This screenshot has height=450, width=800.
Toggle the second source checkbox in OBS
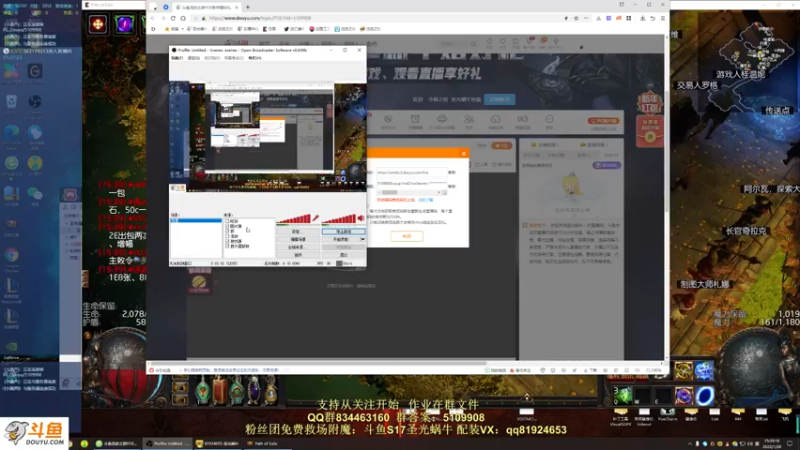[x=227, y=226]
